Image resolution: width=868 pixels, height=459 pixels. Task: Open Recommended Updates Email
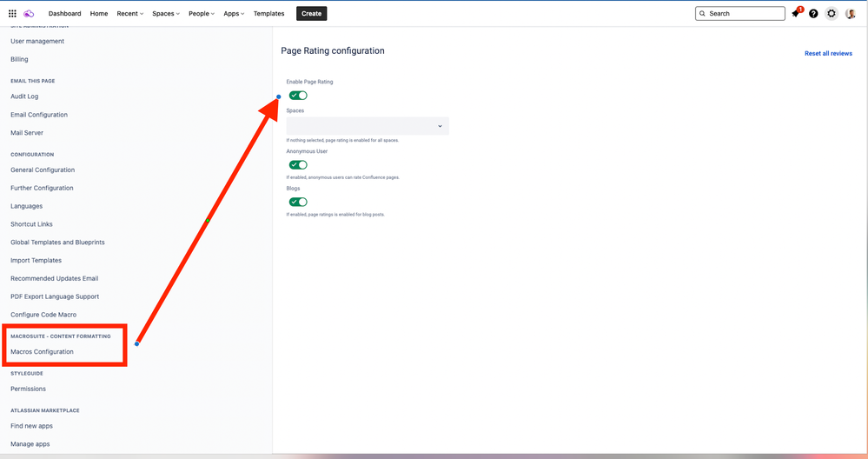click(x=54, y=278)
